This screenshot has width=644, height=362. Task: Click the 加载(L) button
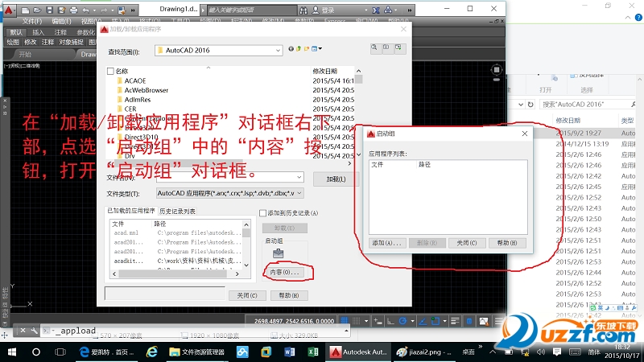[x=336, y=179]
